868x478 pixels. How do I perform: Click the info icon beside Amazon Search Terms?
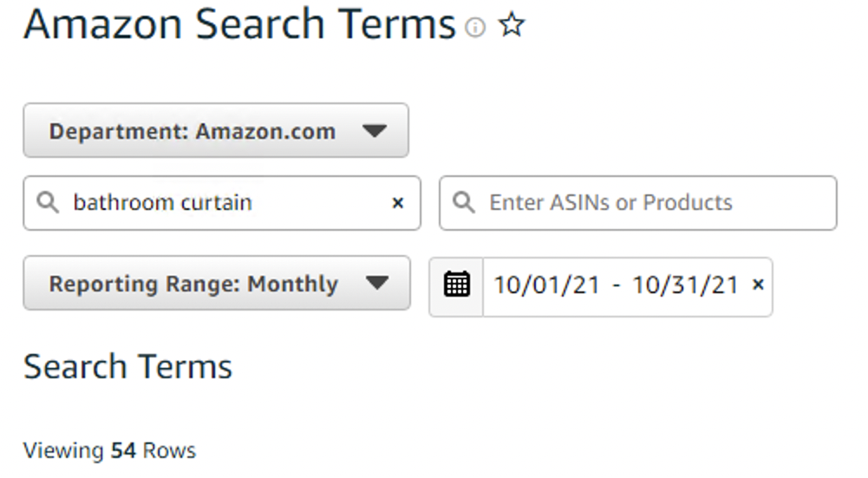tap(475, 27)
